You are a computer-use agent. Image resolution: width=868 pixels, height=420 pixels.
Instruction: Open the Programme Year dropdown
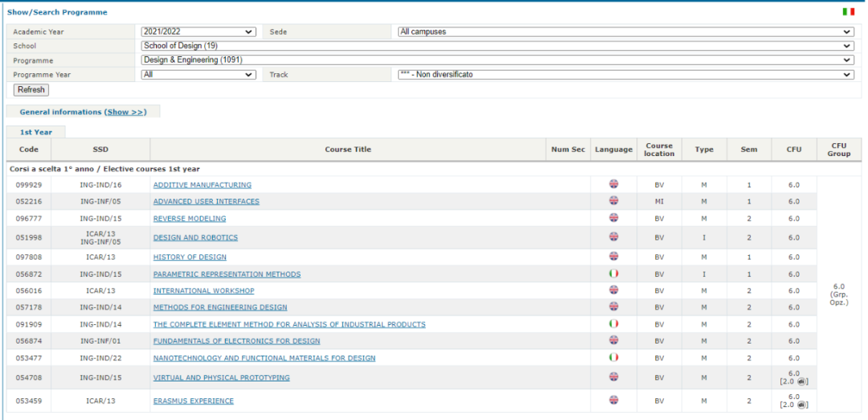198,74
